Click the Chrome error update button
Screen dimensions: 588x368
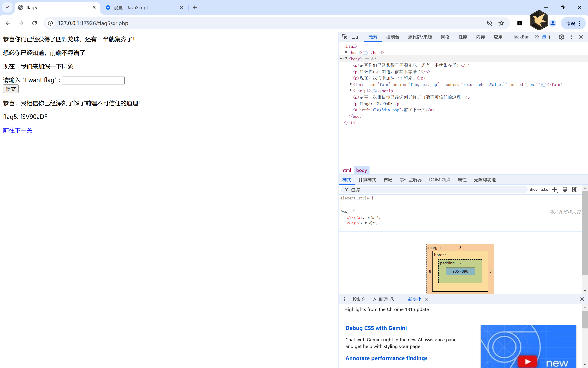pos(573,23)
